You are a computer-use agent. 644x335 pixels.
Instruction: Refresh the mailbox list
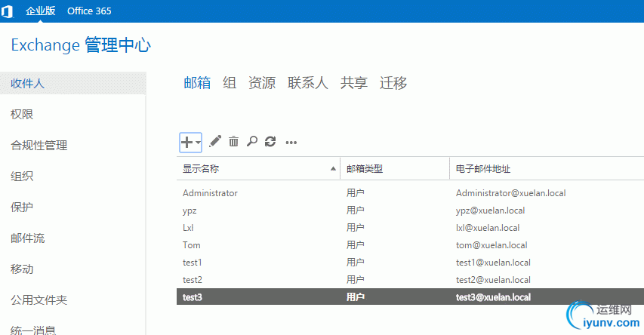click(x=270, y=142)
